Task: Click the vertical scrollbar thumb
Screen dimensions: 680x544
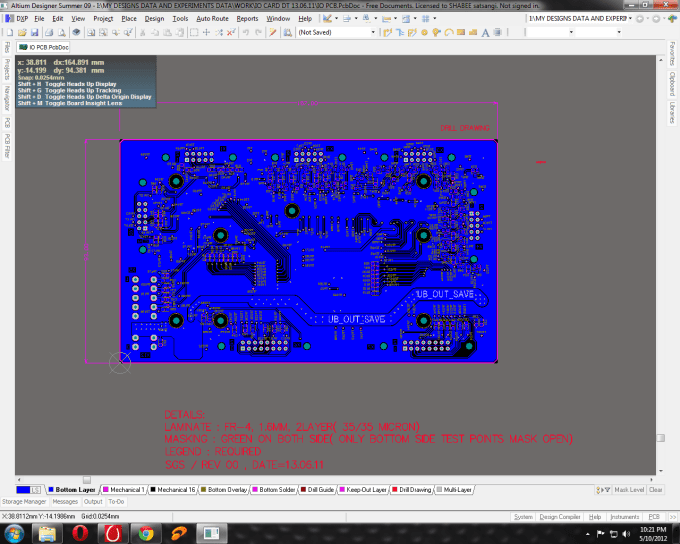Action: tap(660, 438)
